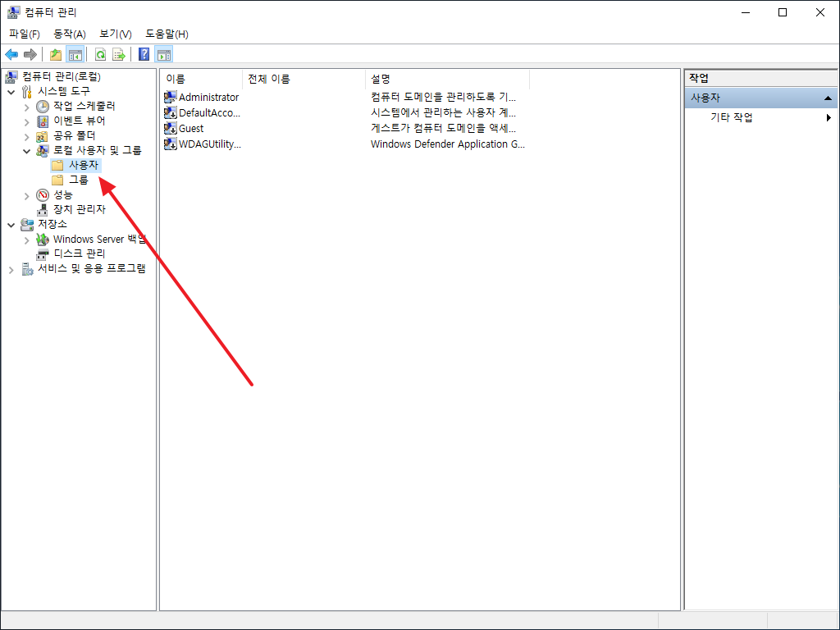The image size is (840, 630).
Task: Open the 기타 작업 submenu arrow
Action: [829, 117]
